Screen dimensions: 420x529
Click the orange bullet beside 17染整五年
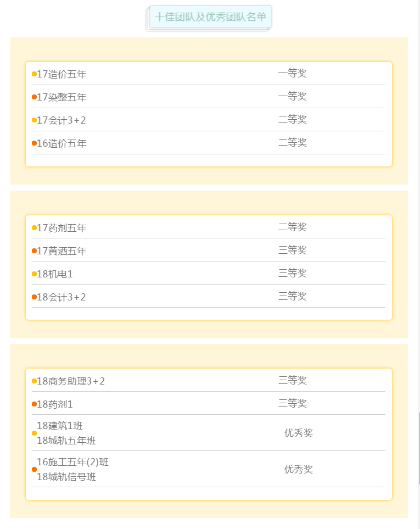click(x=34, y=97)
